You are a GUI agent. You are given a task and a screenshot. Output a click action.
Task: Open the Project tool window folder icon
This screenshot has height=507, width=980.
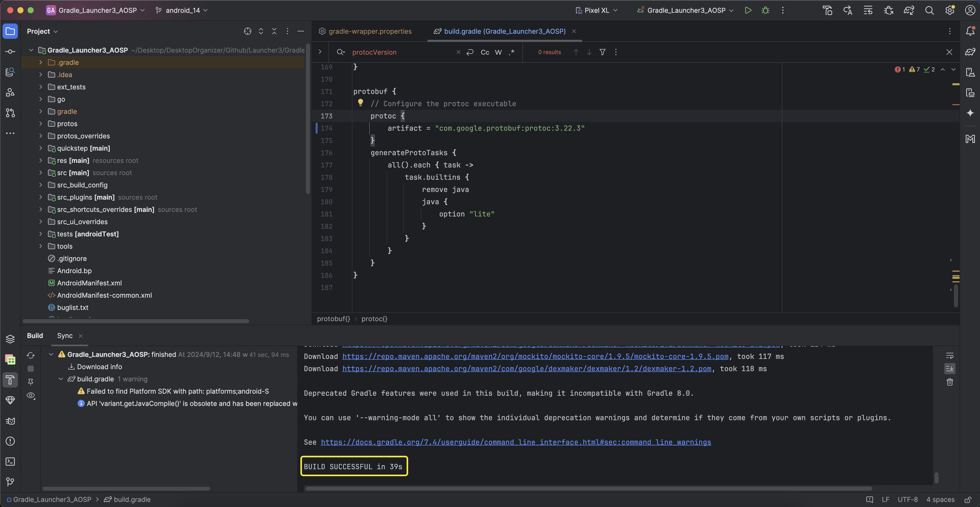[10, 31]
